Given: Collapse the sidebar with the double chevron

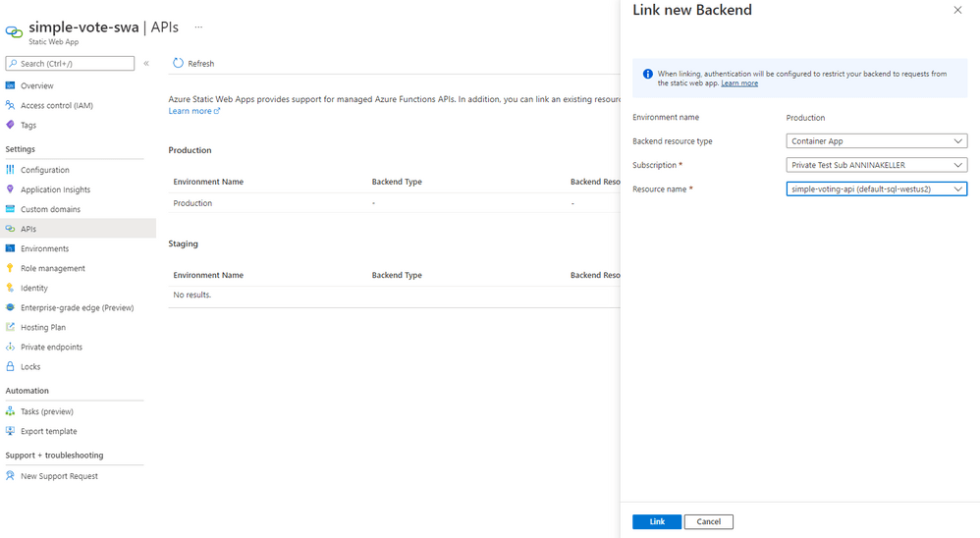Looking at the screenshot, I should point(146,63).
